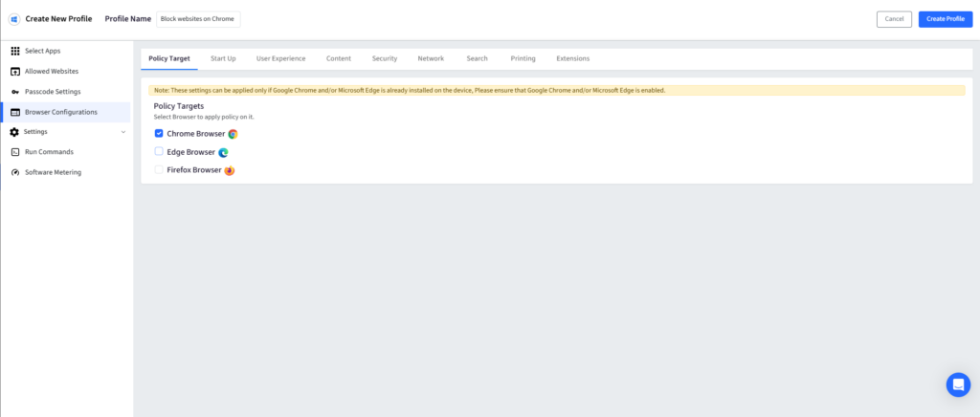Select Browser Configurations in sidebar

pos(66,112)
